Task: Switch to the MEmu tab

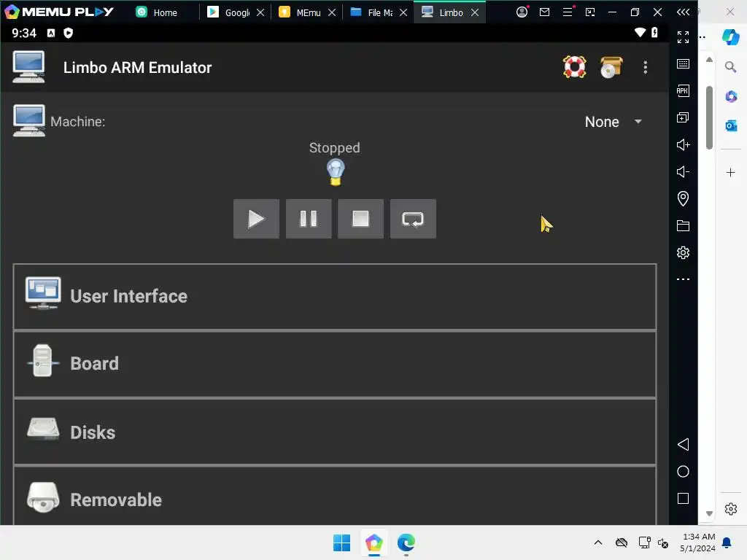Action: pos(300,12)
